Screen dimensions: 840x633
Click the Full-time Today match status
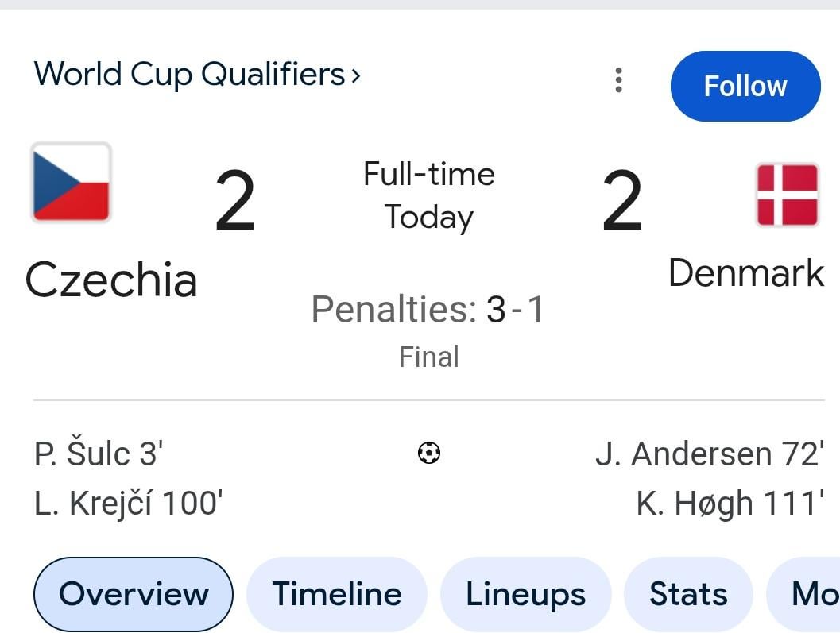tap(429, 195)
